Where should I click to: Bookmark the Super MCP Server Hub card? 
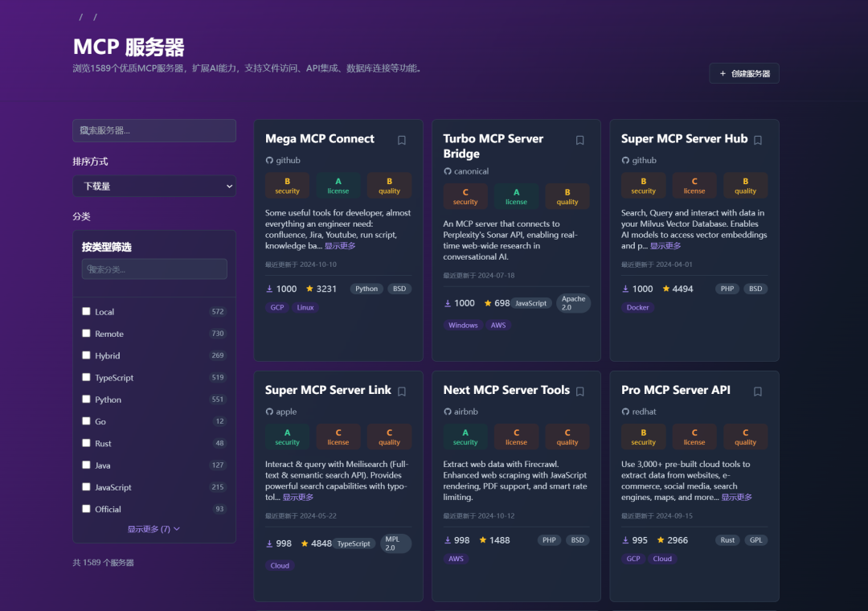tap(759, 141)
